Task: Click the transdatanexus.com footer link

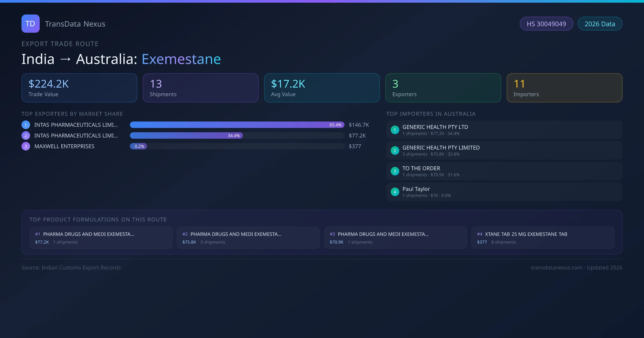Action: tap(556, 267)
